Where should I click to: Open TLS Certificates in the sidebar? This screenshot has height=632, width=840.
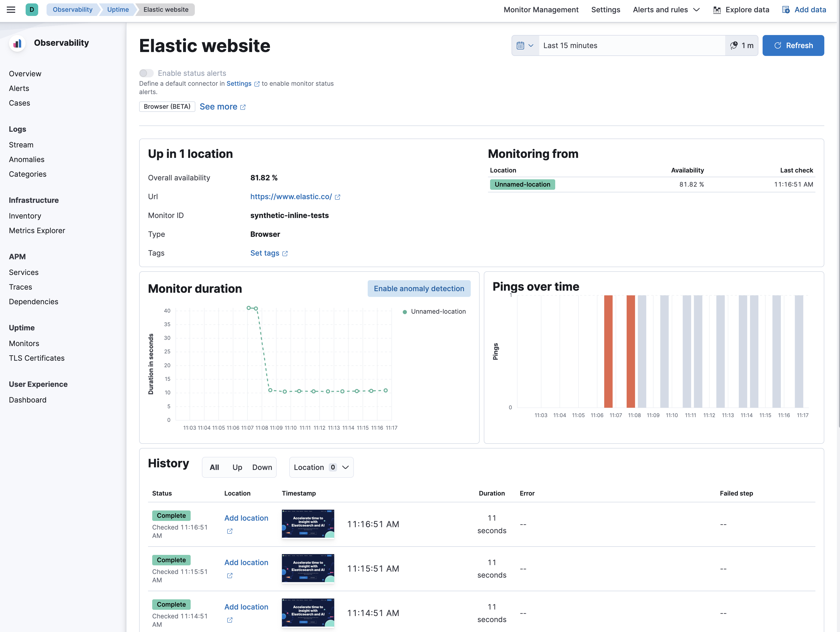point(36,358)
